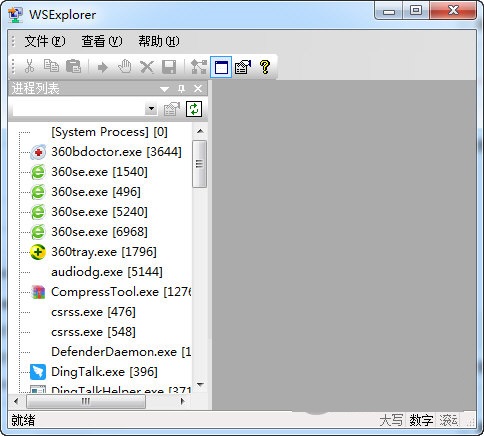Open the 进程列表 panel menu arrow

tap(164, 89)
